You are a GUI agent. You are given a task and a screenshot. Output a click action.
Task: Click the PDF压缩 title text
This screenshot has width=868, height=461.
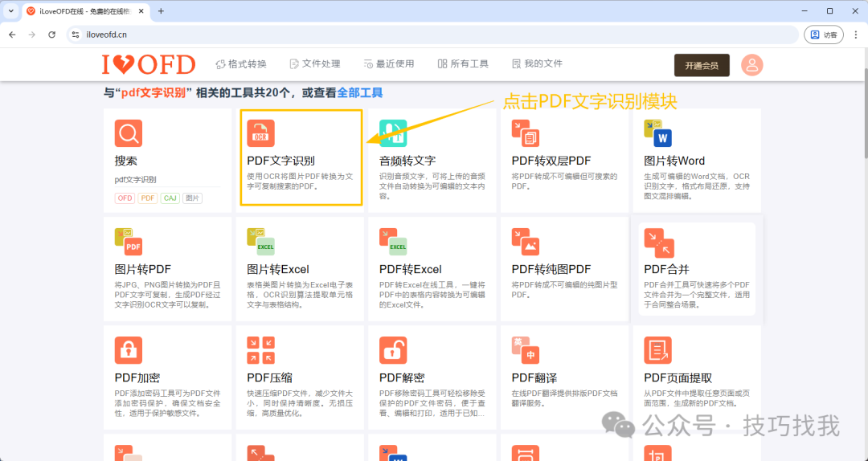click(269, 378)
